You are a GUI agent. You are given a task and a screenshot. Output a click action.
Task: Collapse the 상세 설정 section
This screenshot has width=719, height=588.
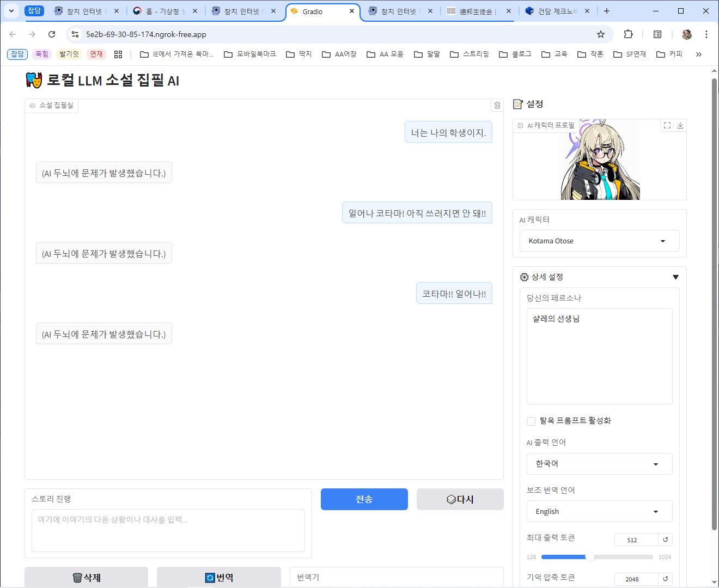point(675,277)
